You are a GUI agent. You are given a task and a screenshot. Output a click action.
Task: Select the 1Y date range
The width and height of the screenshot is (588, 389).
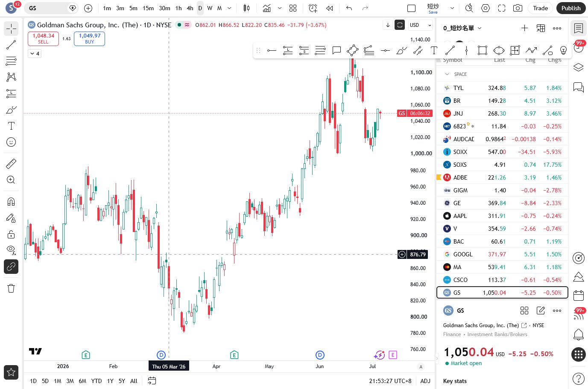(x=110, y=381)
